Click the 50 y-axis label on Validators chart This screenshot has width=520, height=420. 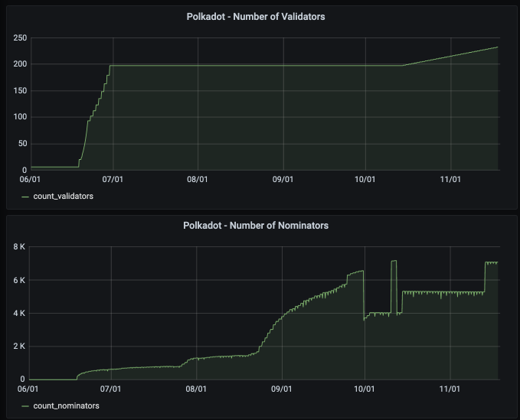(22, 144)
